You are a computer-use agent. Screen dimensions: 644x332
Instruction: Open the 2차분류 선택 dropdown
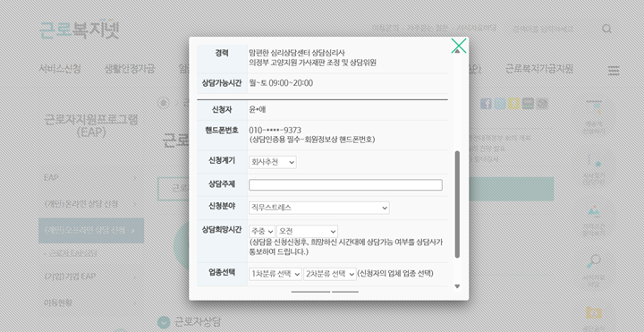[x=330, y=274]
